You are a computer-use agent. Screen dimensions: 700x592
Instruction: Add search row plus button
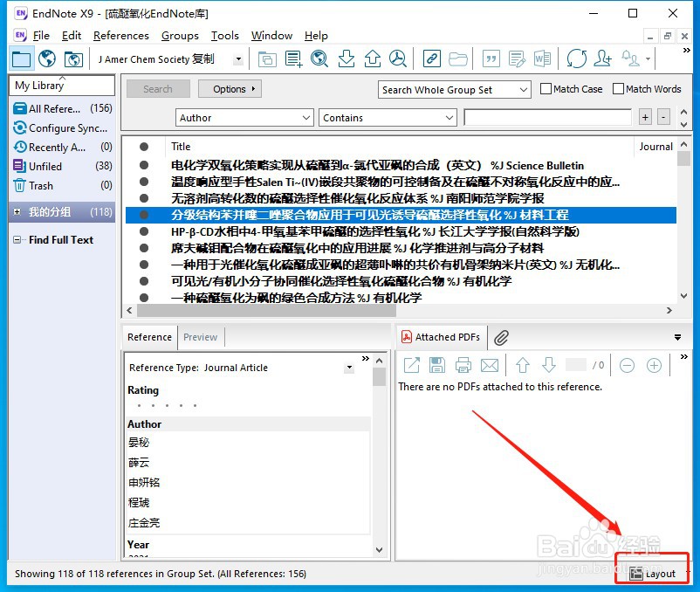tap(645, 117)
